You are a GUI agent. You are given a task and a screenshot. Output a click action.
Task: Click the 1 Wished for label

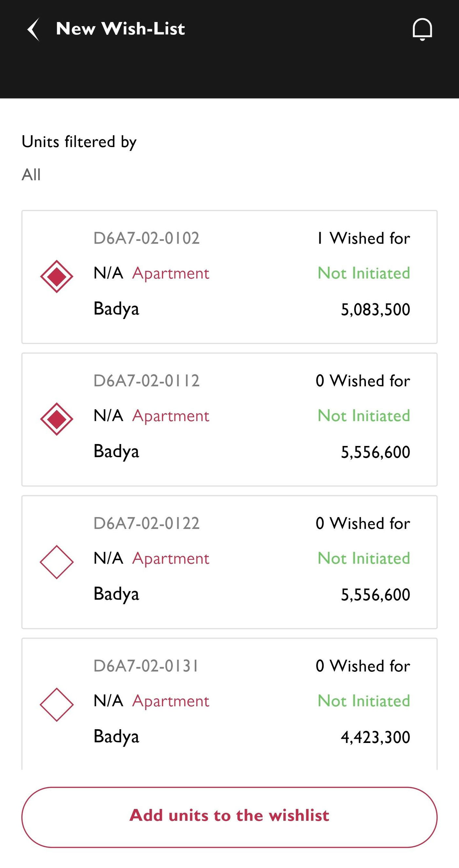click(363, 238)
